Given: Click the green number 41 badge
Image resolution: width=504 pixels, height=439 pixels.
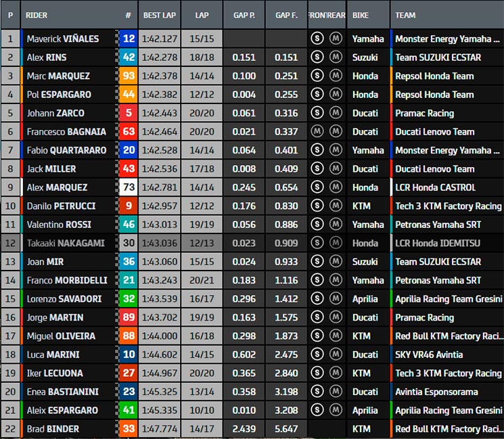Looking at the screenshot, I should point(129,410).
